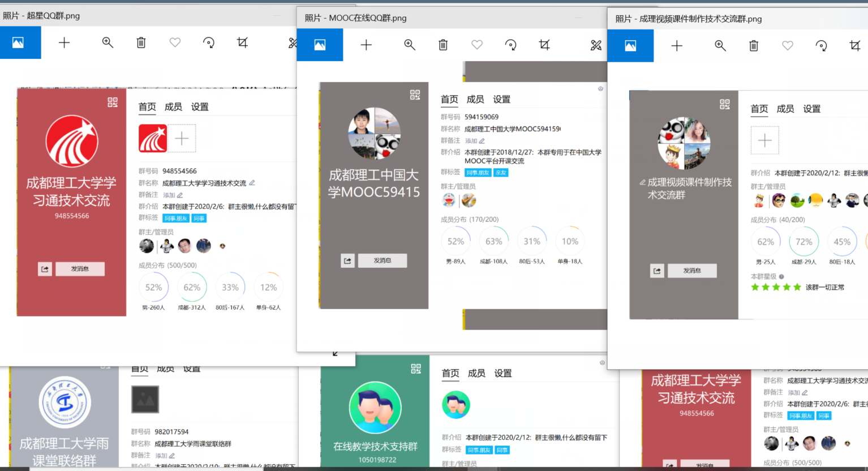Click the 72% circle above 成都-29人

coord(804,242)
